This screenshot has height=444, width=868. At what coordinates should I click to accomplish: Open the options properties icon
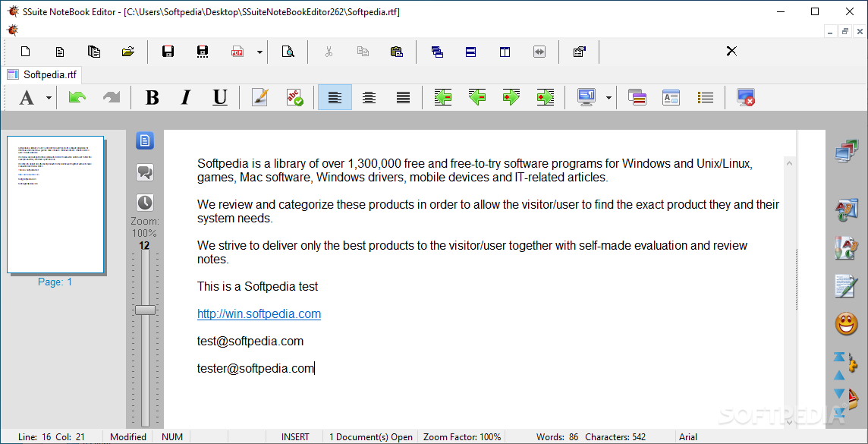pyautogui.click(x=579, y=52)
